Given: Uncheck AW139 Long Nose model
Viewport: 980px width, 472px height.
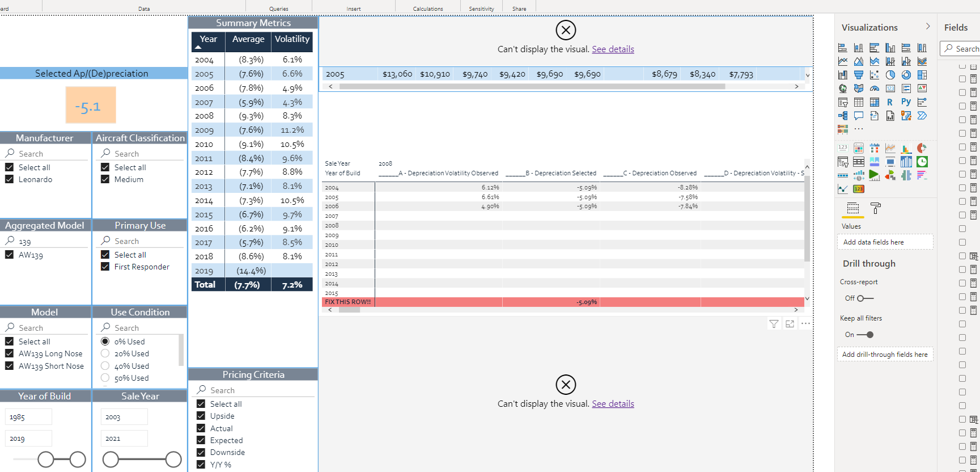Looking at the screenshot, I should click(9, 353).
